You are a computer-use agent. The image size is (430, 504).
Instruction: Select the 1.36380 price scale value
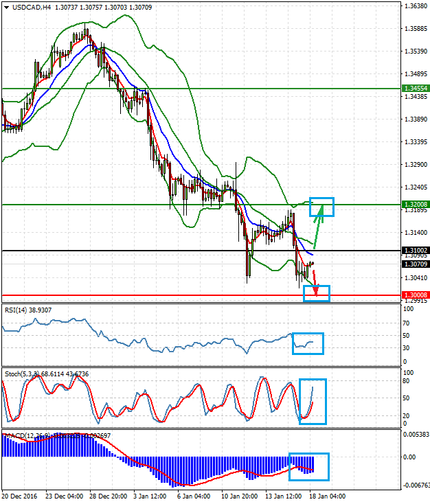[x=416, y=6]
